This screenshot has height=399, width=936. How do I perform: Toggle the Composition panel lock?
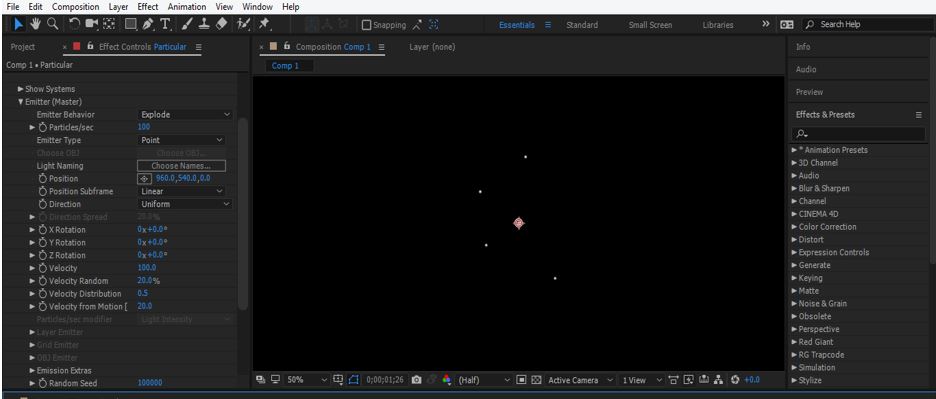(x=287, y=46)
